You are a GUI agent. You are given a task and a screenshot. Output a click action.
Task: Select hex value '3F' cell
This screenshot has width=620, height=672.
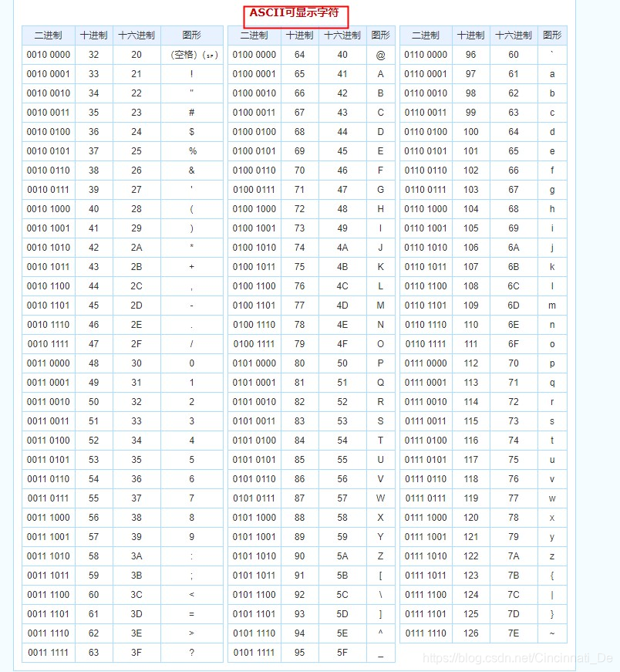pos(136,653)
